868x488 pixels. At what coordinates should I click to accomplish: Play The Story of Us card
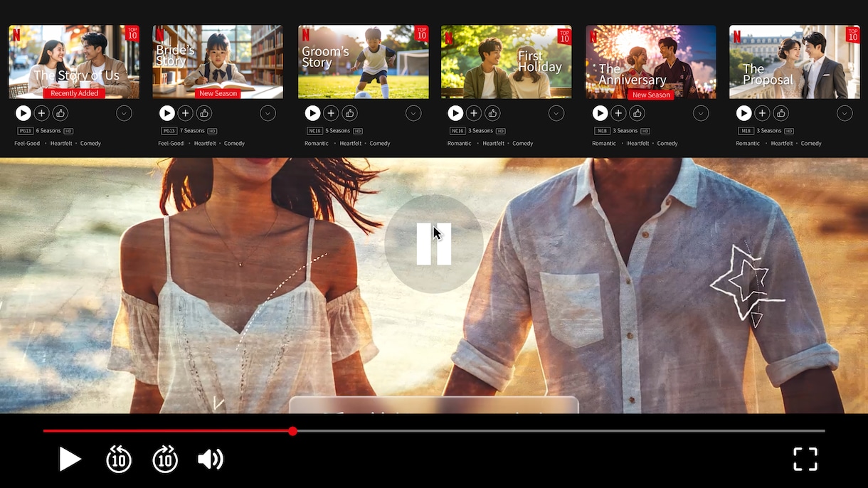(x=23, y=113)
